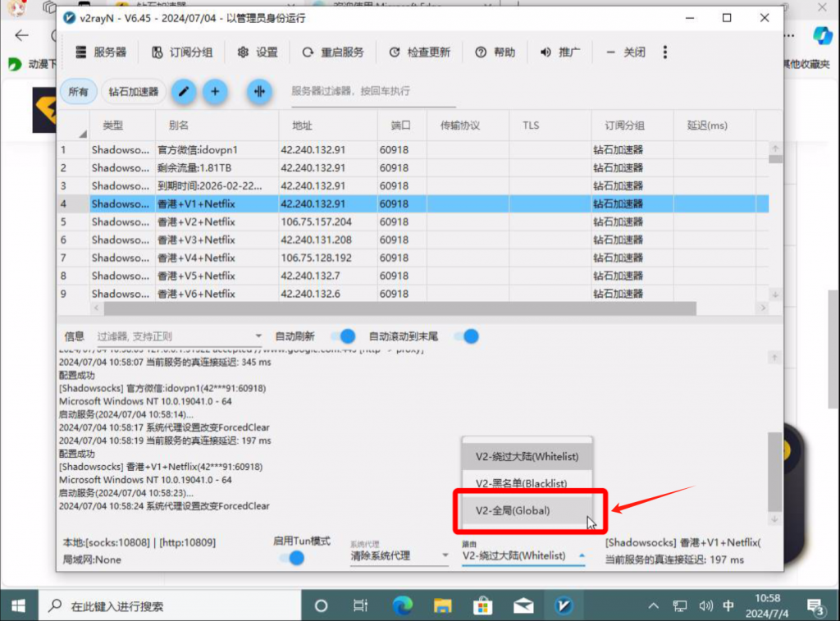The image size is (840, 621).
Task: Click v2rayN icon in taskbar
Action: click(564, 606)
